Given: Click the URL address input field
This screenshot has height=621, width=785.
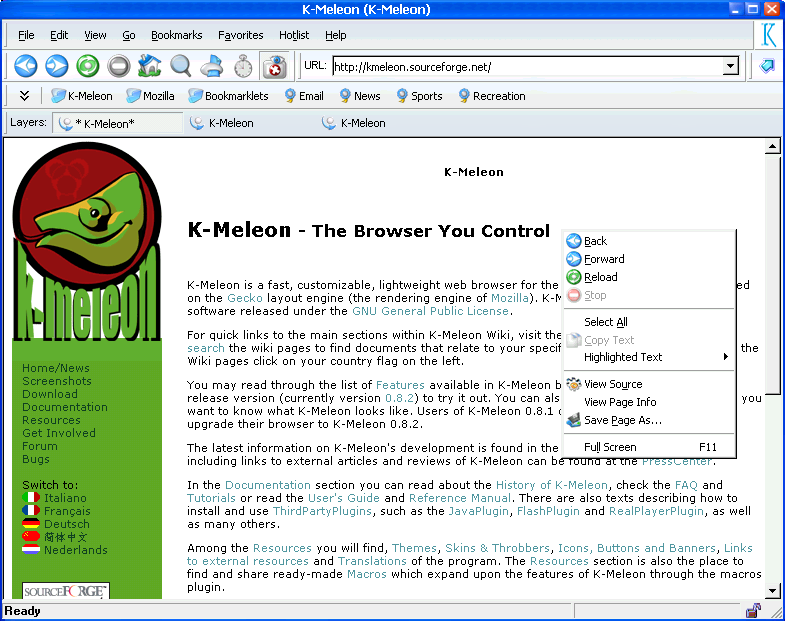Looking at the screenshot, I should [x=526, y=67].
